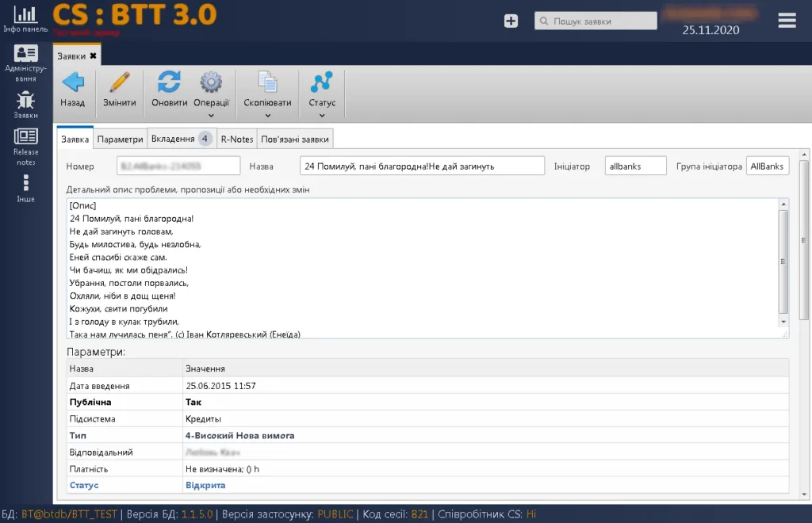812x523 pixels.
Task: Click the Відповідальний row label
Action: pos(101,452)
